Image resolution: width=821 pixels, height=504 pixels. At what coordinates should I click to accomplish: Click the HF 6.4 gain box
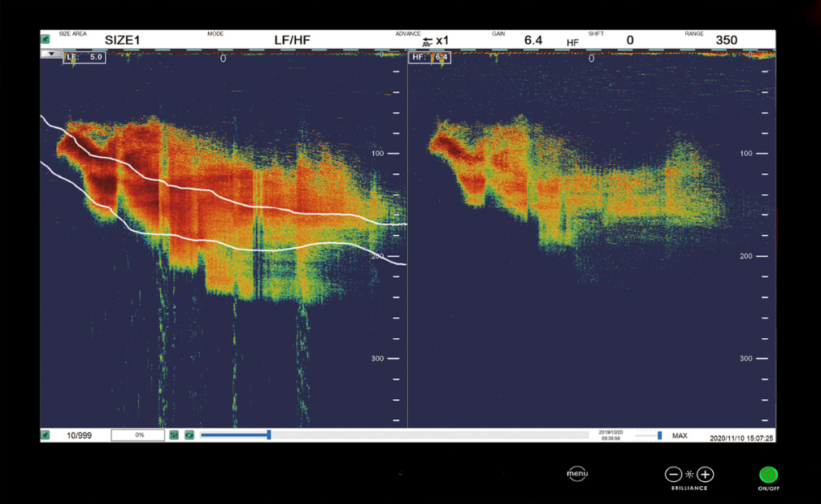coord(430,58)
